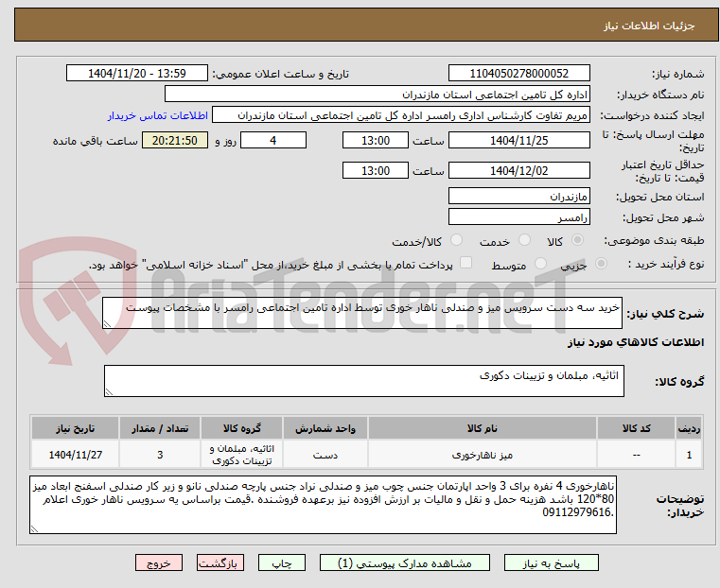Click the ردیف column header
This screenshot has width=720, height=588.
pos(689,428)
